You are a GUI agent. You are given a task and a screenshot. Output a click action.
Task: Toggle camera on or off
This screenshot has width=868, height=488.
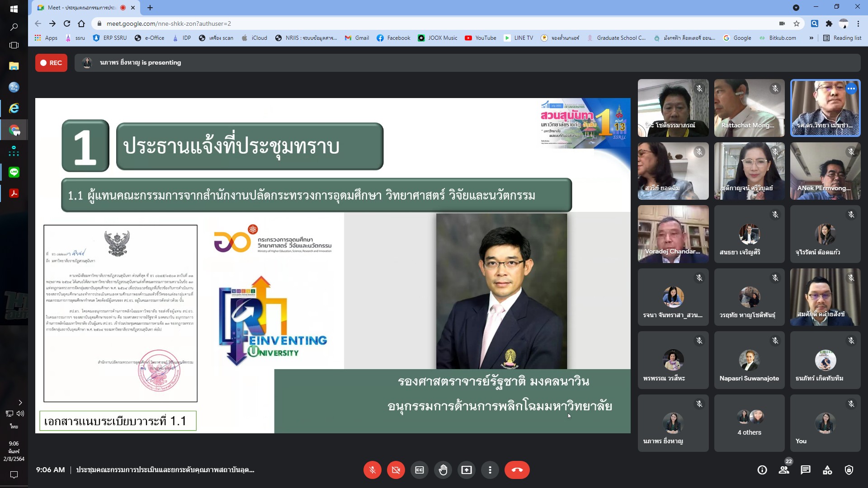point(396,470)
